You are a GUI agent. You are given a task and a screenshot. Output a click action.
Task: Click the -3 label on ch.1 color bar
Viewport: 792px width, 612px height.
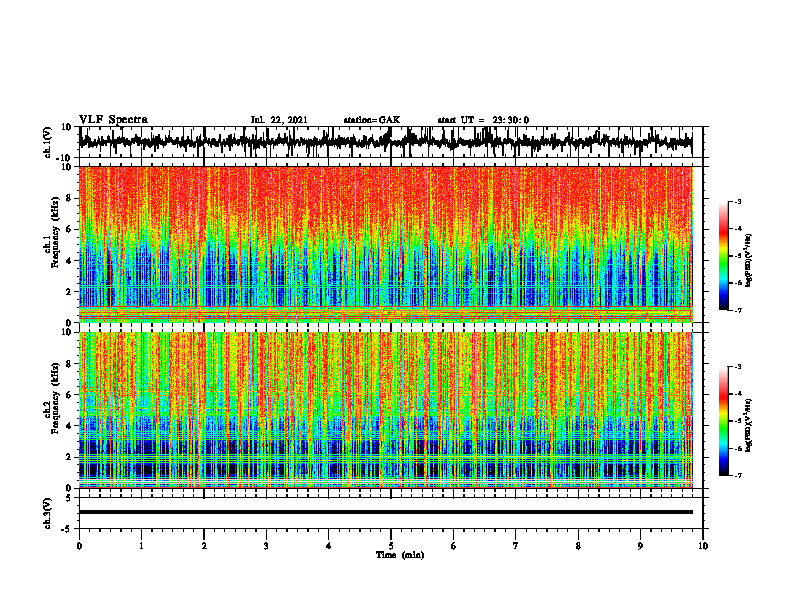(x=738, y=201)
